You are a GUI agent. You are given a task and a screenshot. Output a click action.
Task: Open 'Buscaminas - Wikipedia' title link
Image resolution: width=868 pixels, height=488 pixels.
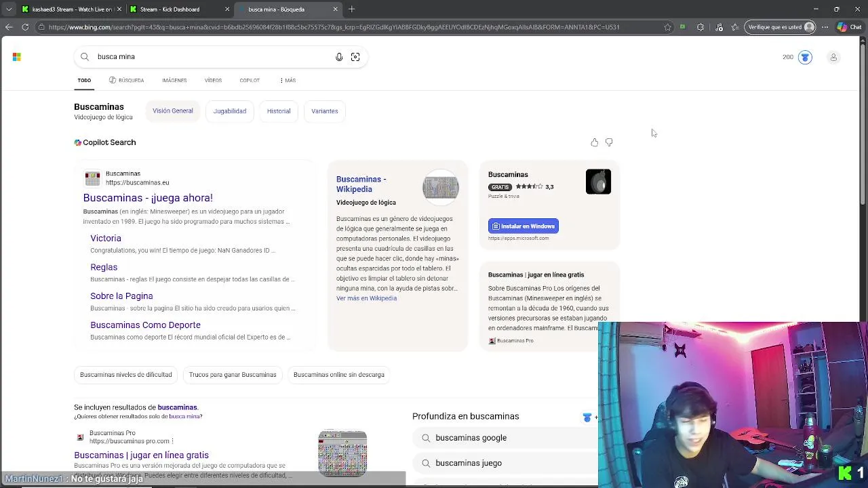click(x=361, y=184)
